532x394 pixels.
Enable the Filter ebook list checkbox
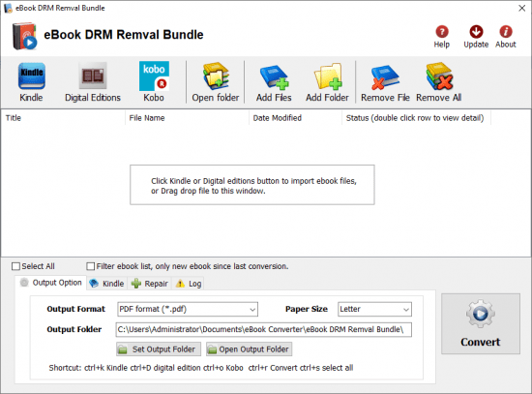(90, 266)
